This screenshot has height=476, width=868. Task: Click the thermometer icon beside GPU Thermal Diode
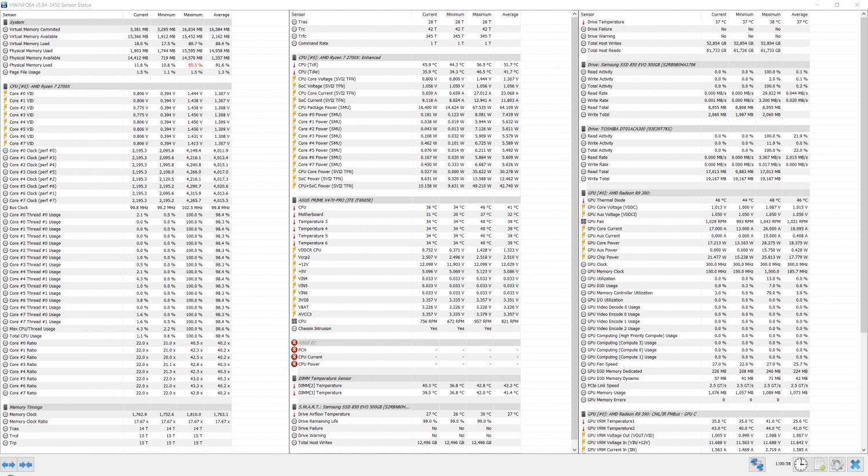click(583, 200)
